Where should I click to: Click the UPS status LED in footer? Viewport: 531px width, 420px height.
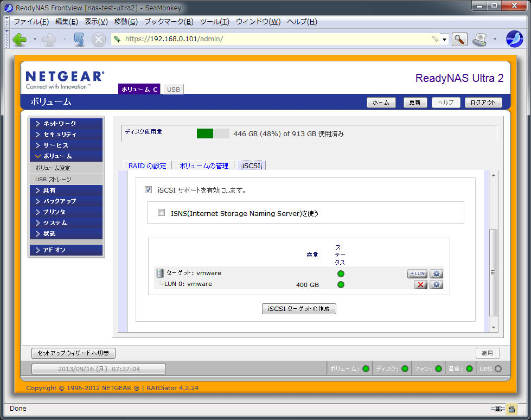tap(498, 369)
